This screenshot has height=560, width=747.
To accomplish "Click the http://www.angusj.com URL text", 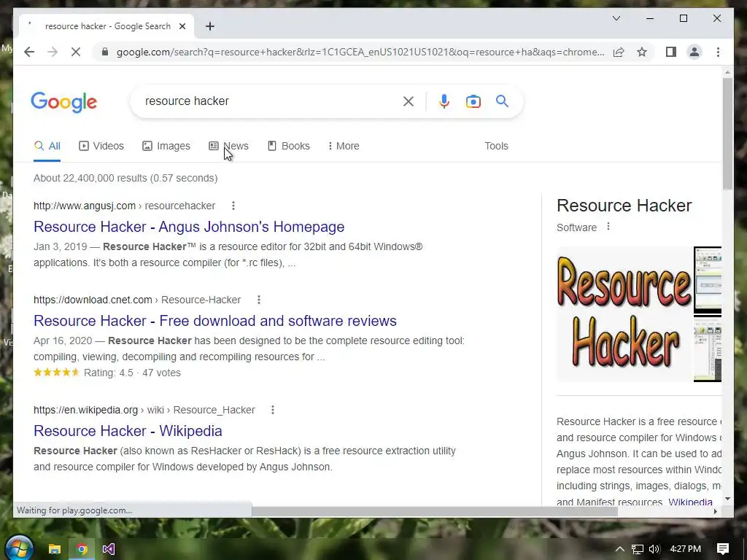I will pyautogui.click(x=85, y=206).
